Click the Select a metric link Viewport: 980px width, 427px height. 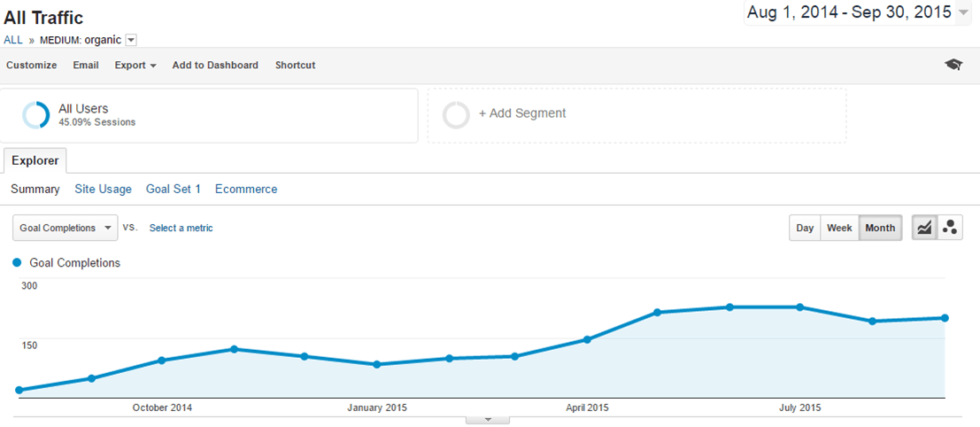tap(181, 228)
